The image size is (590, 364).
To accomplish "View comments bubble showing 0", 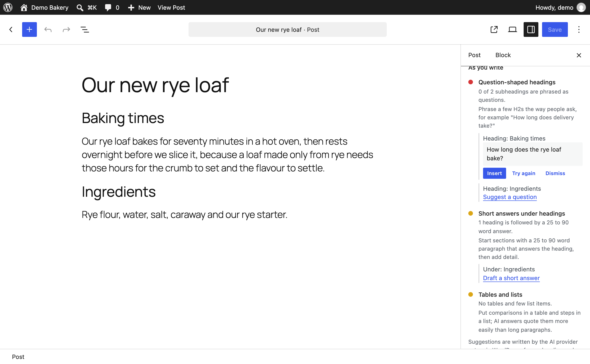I will (x=112, y=7).
